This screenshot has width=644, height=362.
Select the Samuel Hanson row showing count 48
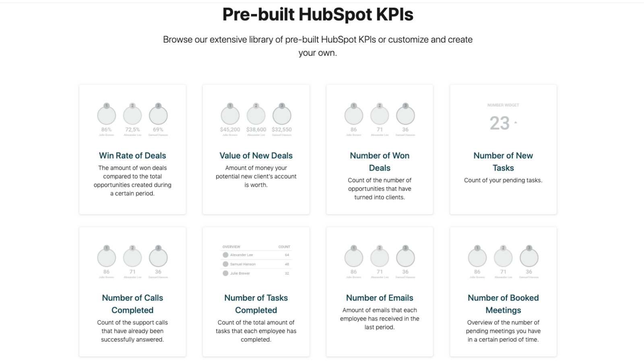click(x=256, y=264)
